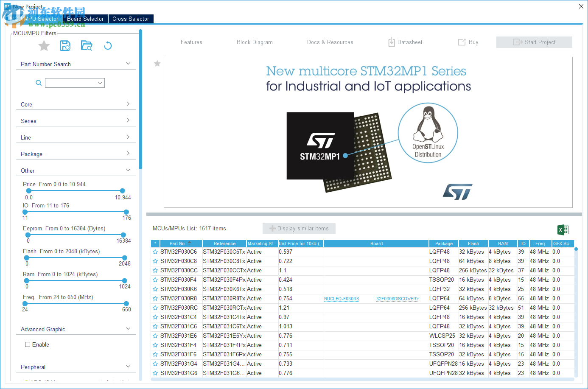Click the Display similar items button
The image size is (588, 389).
pos(299,228)
